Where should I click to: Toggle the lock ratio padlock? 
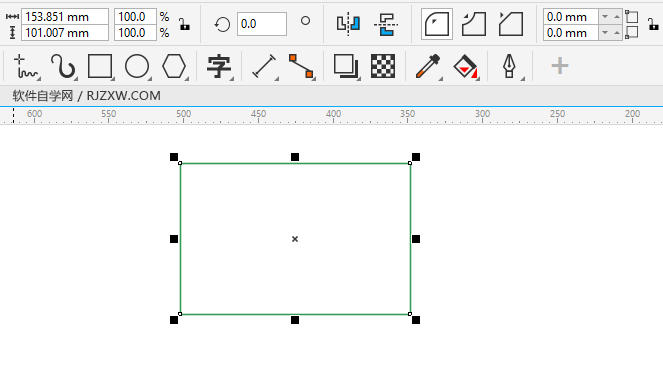click(x=184, y=25)
